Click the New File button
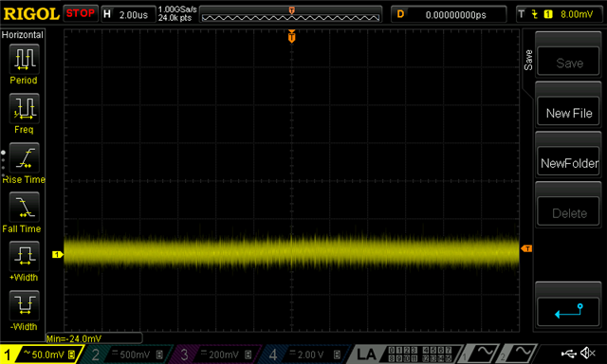 [x=568, y=113]
